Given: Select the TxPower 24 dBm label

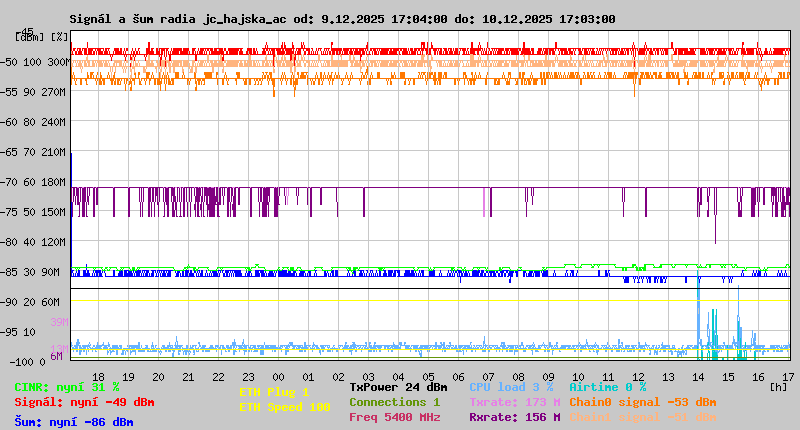Looking at the screenshot, I should coord(398,386).
